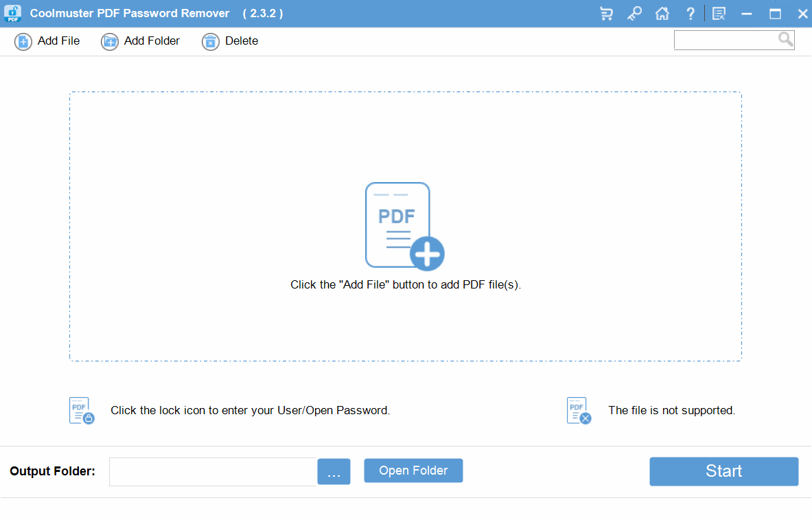Screen dimensions: 812x520
Task: Click the question mark help icon
Action: tap(690, 13)
